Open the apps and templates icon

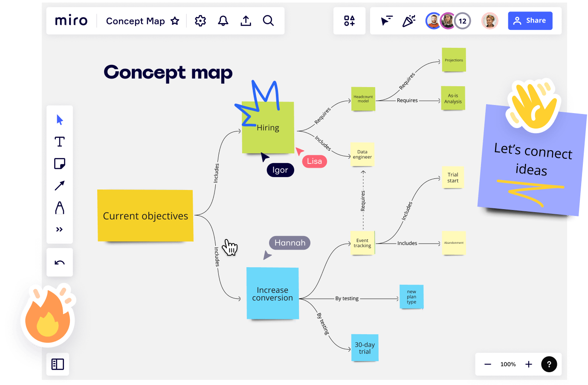click(349, 20)
